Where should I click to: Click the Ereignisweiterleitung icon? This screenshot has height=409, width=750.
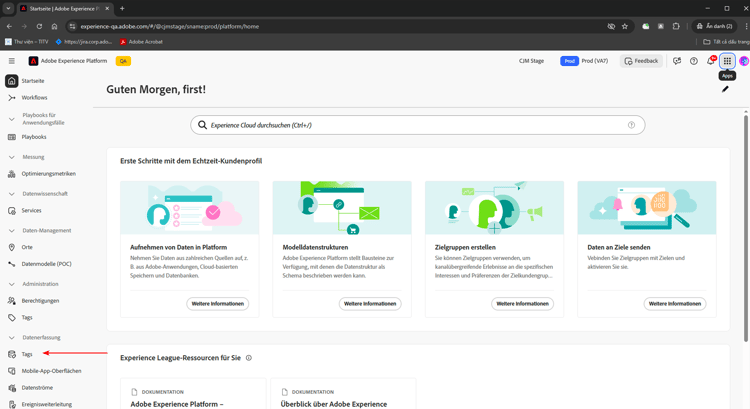coord(11,404)
